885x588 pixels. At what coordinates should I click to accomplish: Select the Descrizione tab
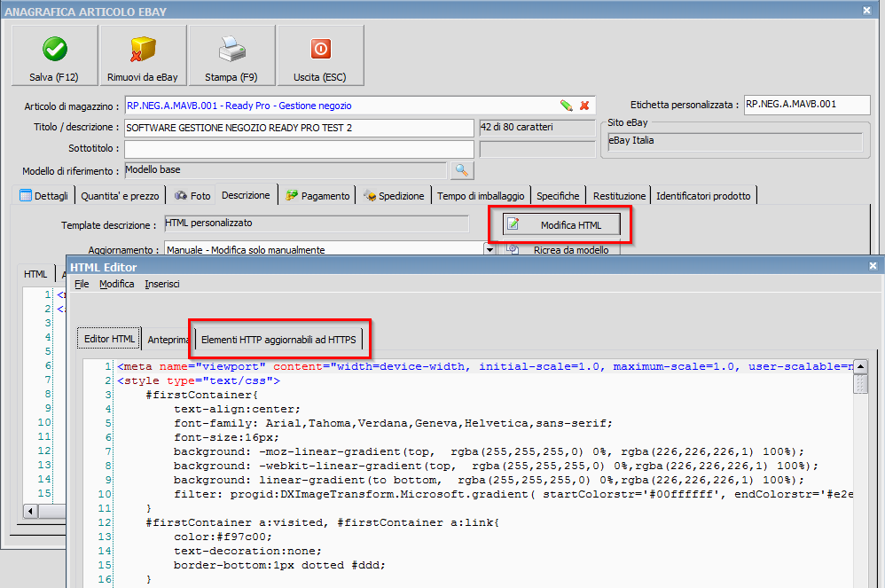(246, 195)
